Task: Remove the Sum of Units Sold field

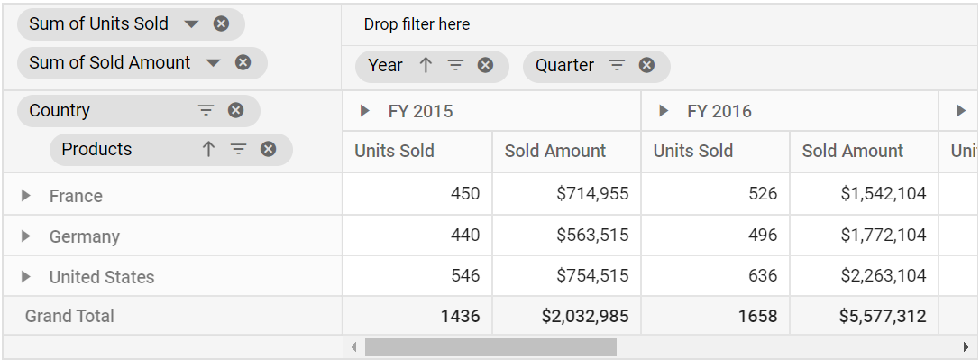Action: (221, 23)
